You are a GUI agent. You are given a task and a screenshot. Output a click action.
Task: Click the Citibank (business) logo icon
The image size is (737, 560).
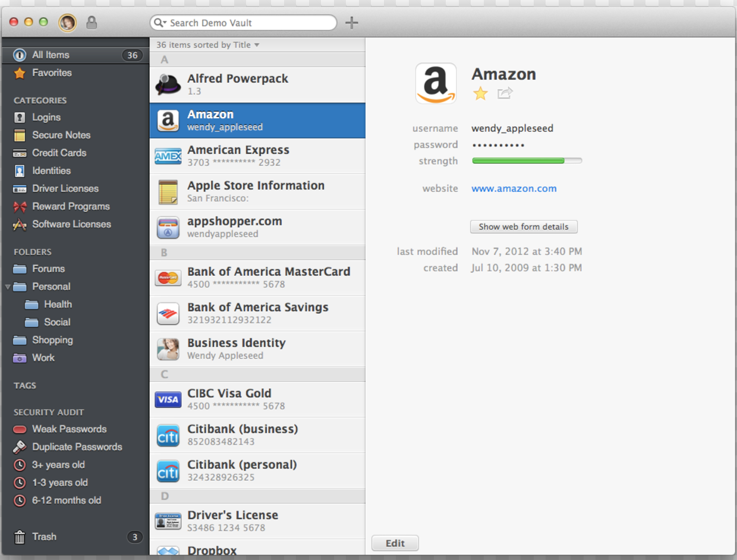pyautogui.click(x=168, y=435)
